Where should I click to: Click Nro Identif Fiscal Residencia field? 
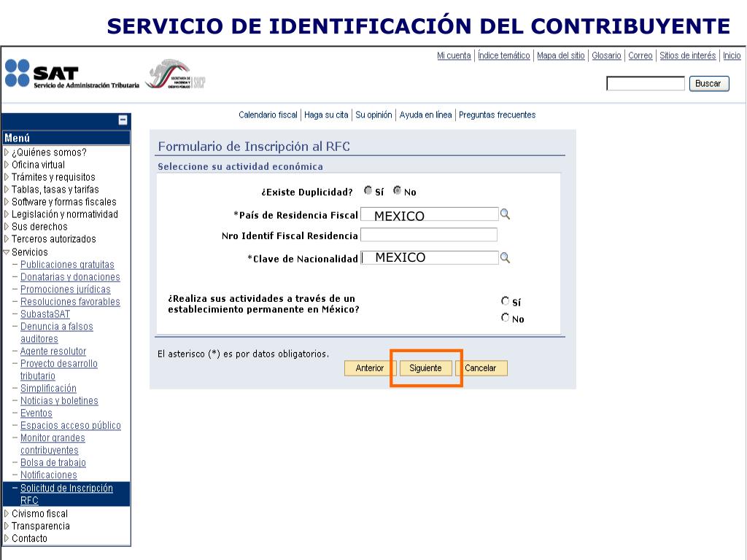click(x=429, y=235)
